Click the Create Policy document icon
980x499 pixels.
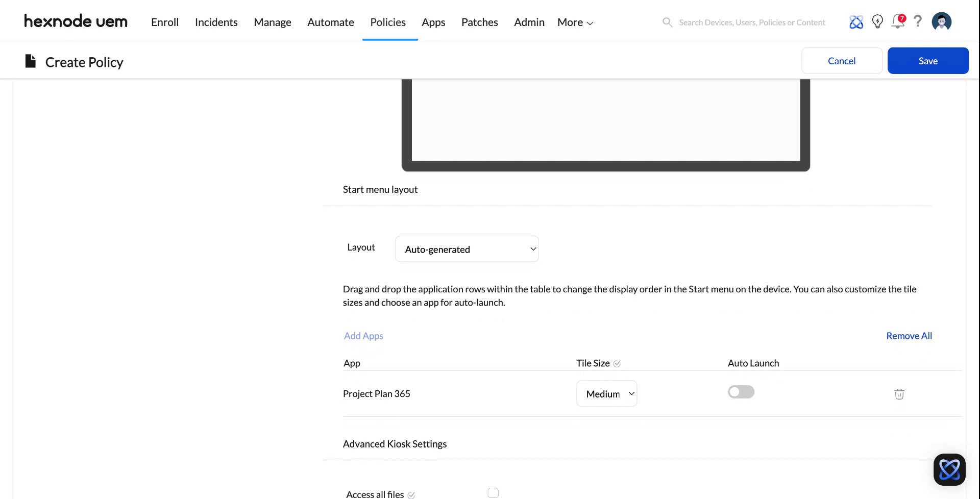(30, 61)
